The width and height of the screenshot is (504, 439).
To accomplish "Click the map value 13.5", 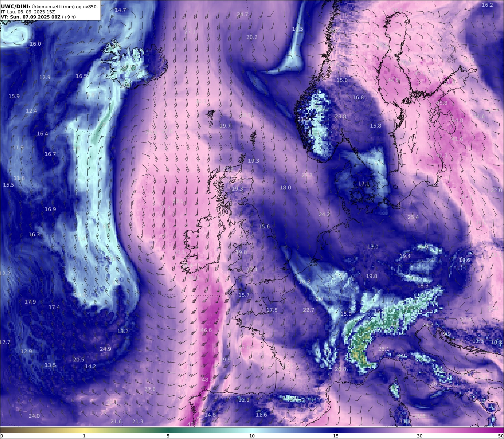I will 50,365.
